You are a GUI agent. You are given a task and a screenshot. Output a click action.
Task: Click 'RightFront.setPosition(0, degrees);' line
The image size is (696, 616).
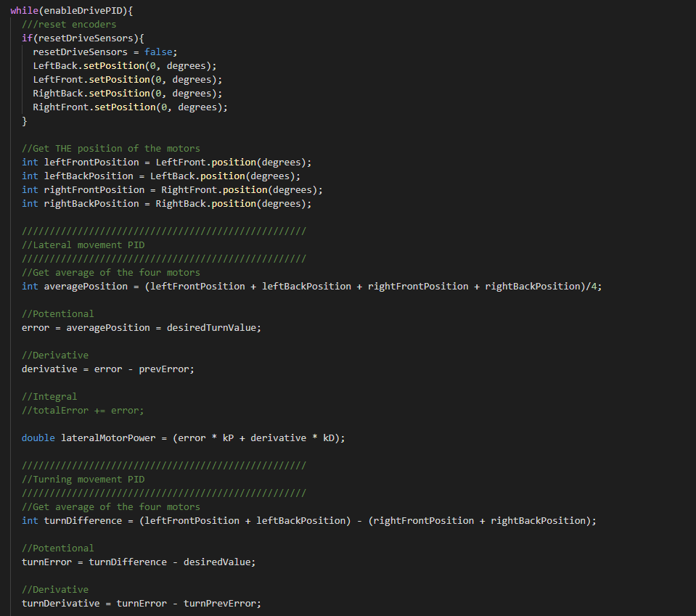click(x=130, y=107)
